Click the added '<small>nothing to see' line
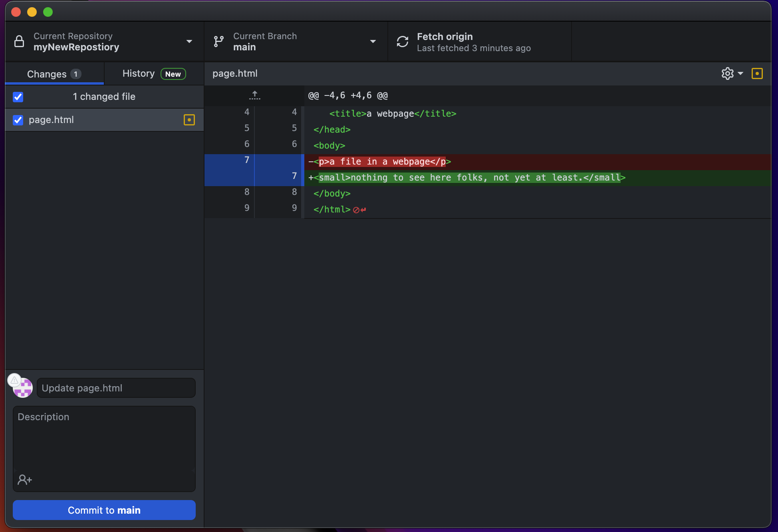This screenshot has height=532, width=778. [x=538, y=178]
